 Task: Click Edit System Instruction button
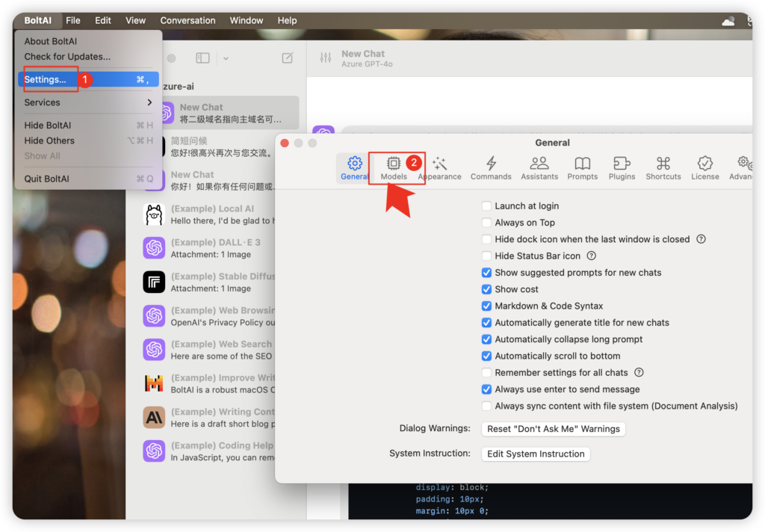[x=536, y=454]
